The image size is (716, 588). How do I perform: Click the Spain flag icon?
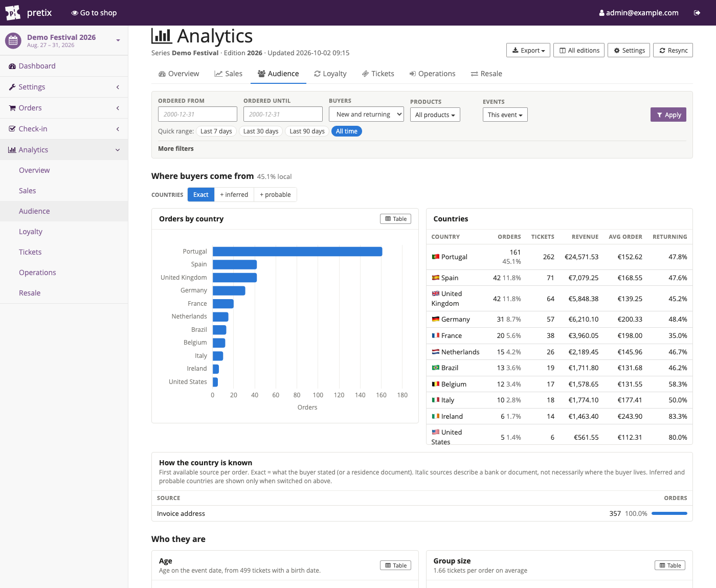(436, 278)
